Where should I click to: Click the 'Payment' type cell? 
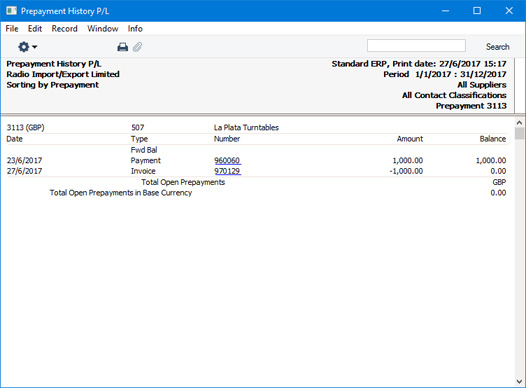pos(146,160)
